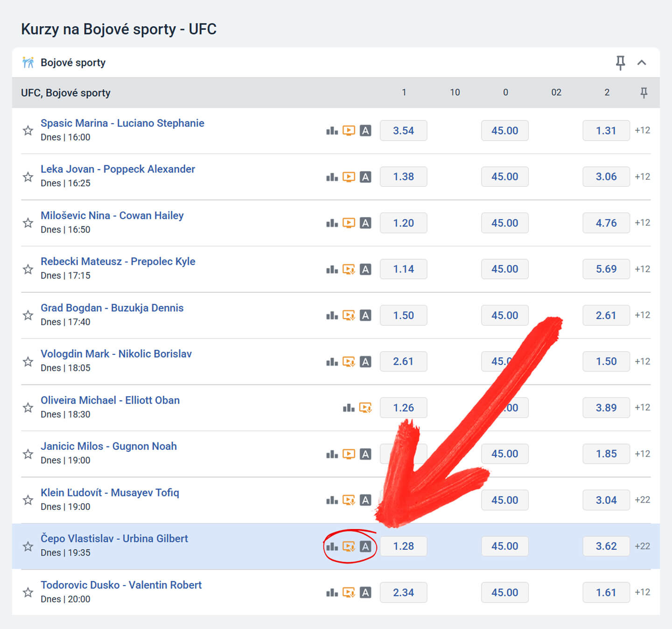Open live stream icon for Janicic Milos match
Image resolution: width=672 pixels, height=629 pixels.
(x=349, y=454)
